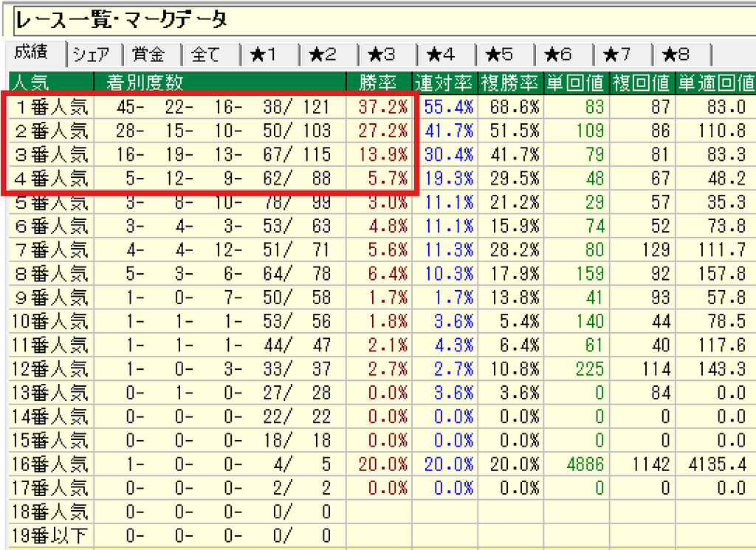Select the 16番人気 row label
This screenshot has width=756, height=550.
pyautogui.click(x=52, y=464)
